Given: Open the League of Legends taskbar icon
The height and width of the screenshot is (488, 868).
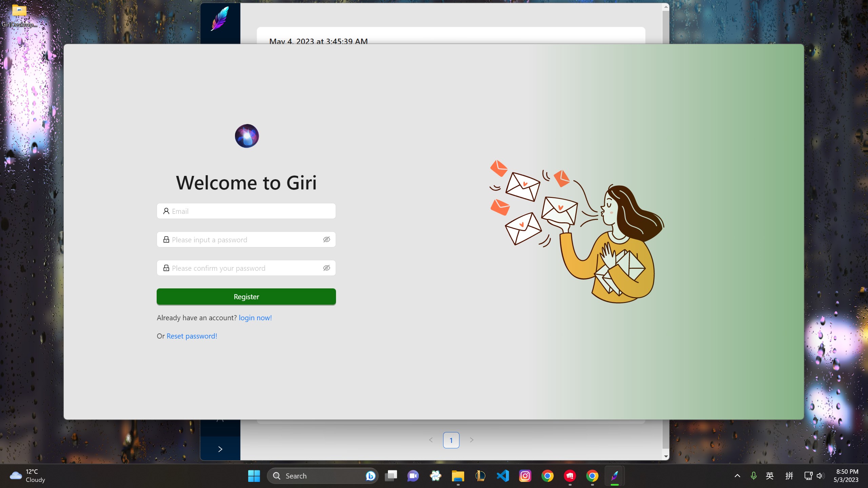Looking at the screenshot, I should tap(480, 476).
